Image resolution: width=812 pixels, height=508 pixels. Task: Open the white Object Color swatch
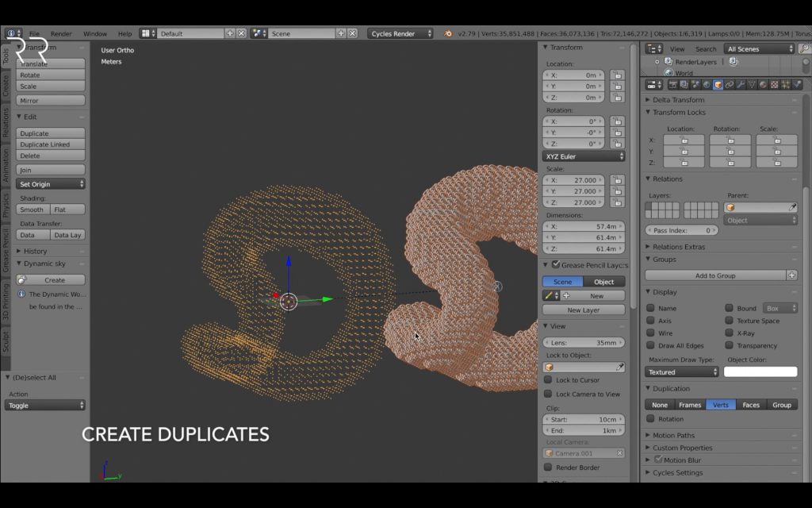click(x=760, y=371)
